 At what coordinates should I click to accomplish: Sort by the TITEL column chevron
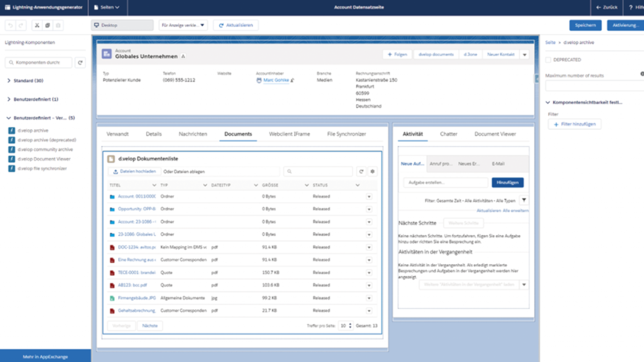click(x=154, y=186)
